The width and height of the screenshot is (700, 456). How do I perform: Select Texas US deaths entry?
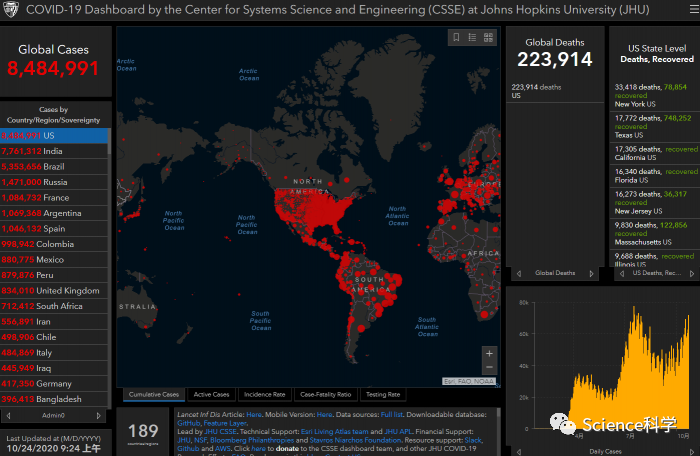[x=654, y=126]
